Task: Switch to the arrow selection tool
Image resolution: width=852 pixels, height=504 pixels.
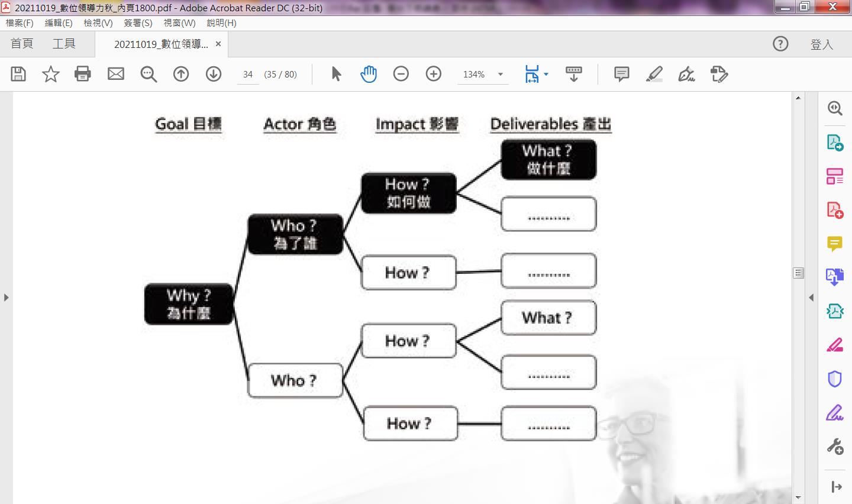Action: [336, 74]
